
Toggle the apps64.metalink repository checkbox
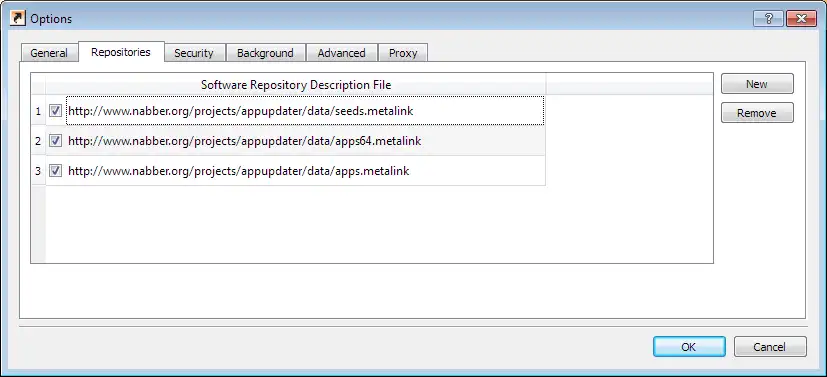55,141
